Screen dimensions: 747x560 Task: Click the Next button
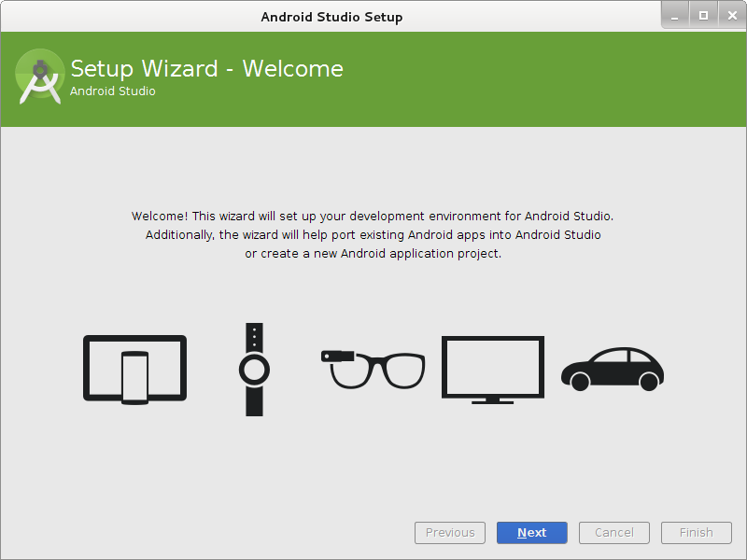click(x=531, y=532)
